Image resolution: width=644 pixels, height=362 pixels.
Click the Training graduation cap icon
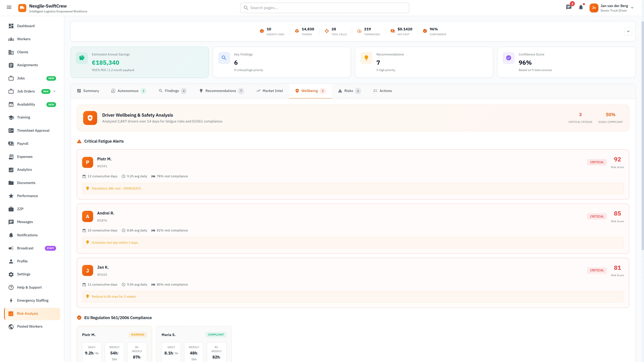click(x=11, y=117)
